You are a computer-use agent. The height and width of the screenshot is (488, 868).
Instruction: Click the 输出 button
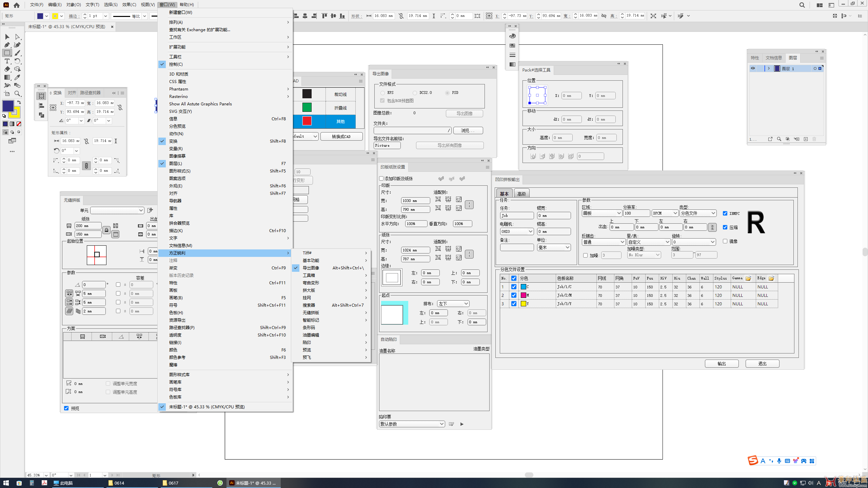pyautogui.click(x=722, y=364)
